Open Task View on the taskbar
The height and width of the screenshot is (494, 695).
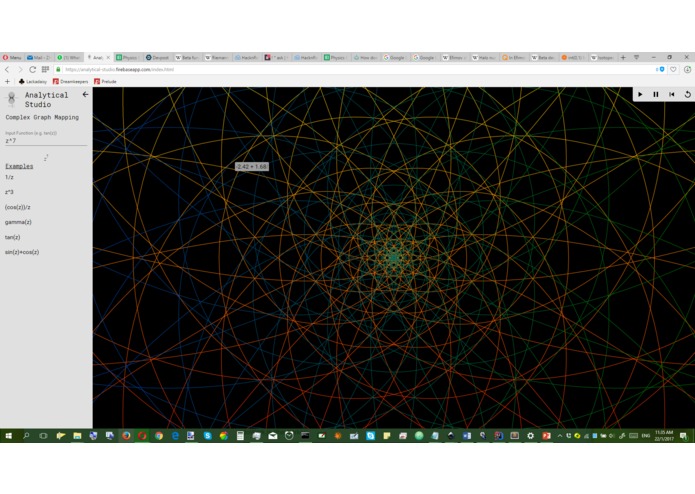click(x=43, y=436)
